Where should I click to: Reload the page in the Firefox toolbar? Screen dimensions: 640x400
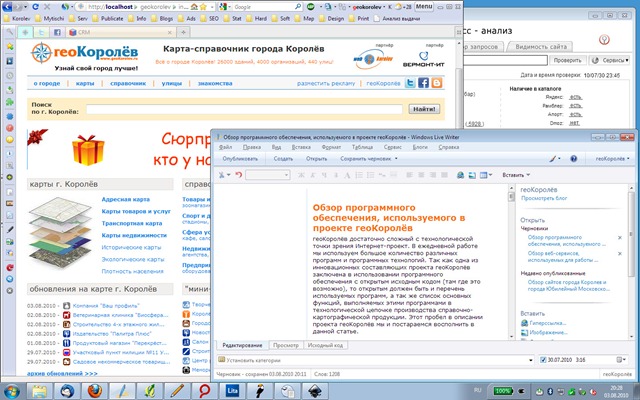pyautogui.click(x=36, y=7)
